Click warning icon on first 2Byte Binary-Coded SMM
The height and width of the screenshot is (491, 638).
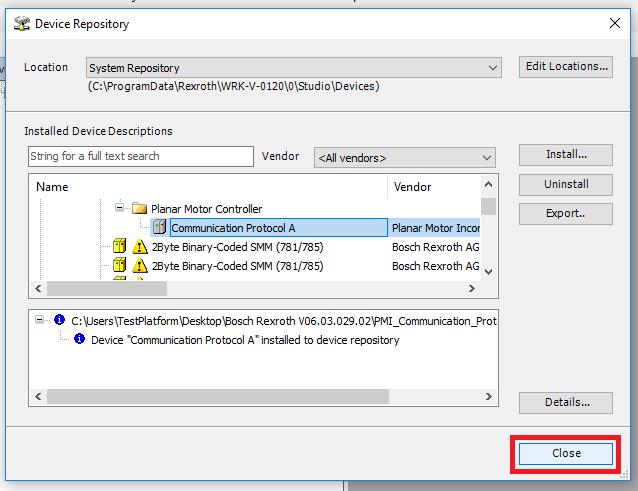[140, 247]
